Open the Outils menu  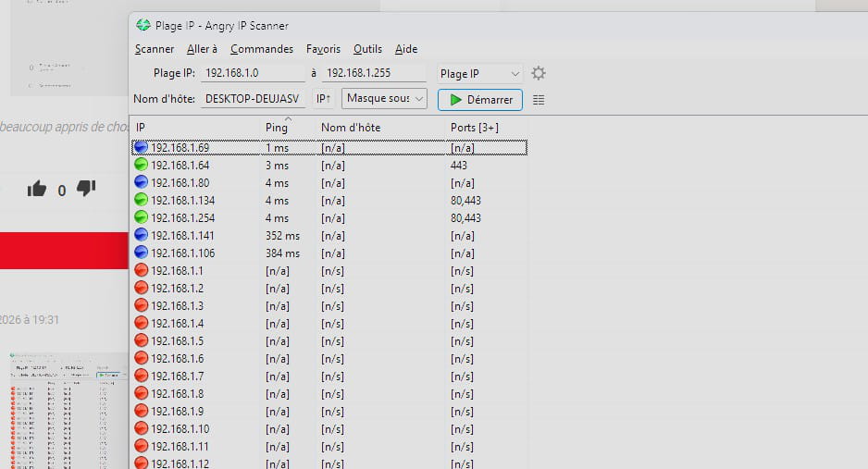(367, 49)
